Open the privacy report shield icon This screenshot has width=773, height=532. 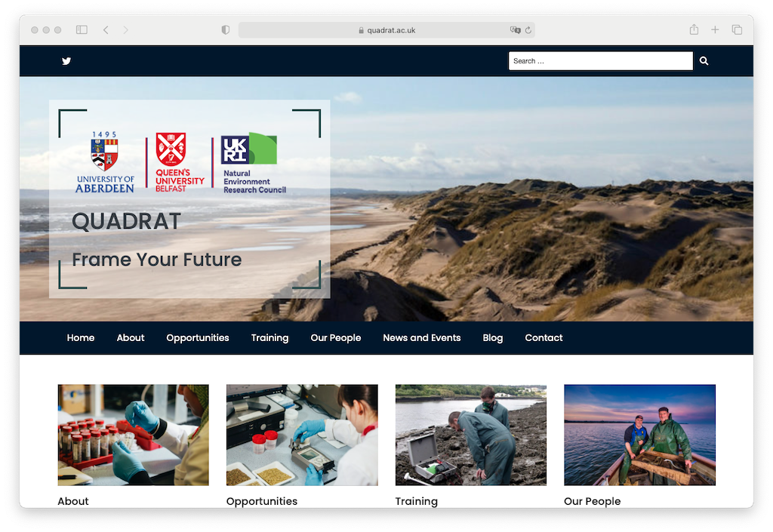click(x=225, y=30)
